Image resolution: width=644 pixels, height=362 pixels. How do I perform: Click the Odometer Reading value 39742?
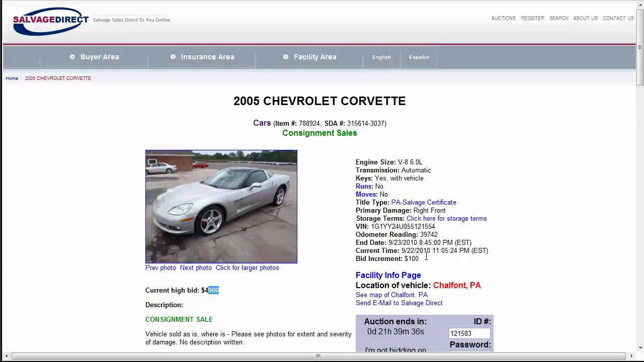pos(429,235)
